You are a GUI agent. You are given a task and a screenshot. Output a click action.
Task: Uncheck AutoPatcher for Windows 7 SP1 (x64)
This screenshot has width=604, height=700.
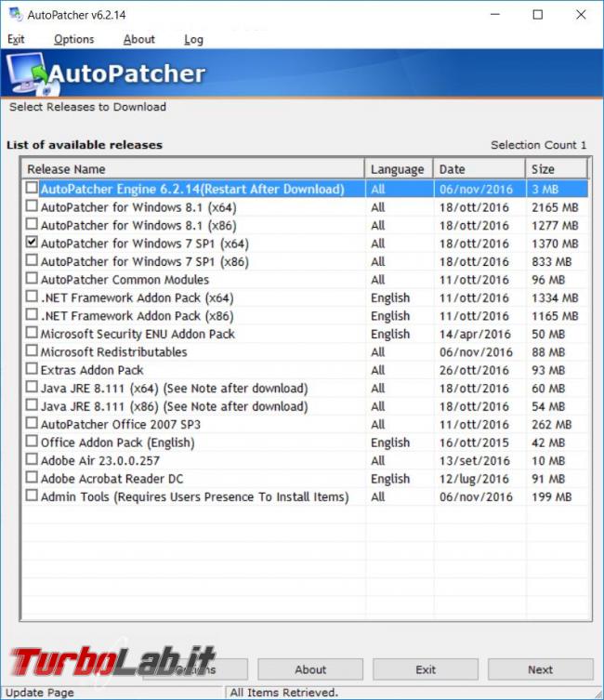coord(32,243)
